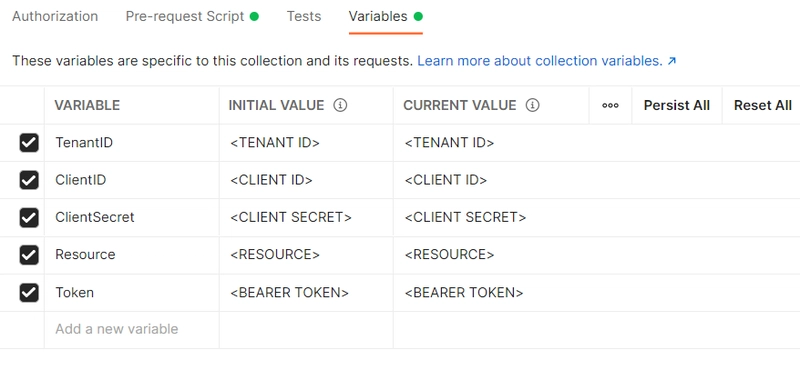800x380 pixels.
Task: Edit the ClientSecret initial value cell
Action: [x=306, y=218]
